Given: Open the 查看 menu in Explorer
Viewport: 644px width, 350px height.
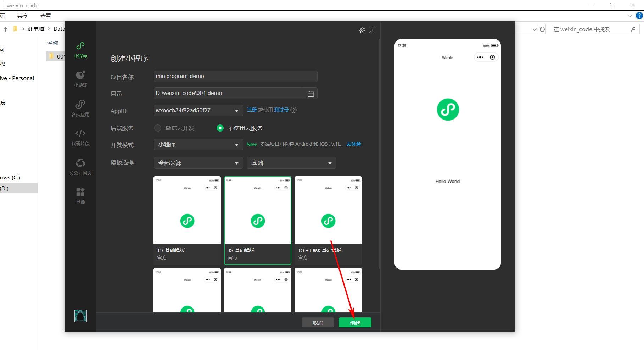Looking at the screenshot, I should point(46,16).
